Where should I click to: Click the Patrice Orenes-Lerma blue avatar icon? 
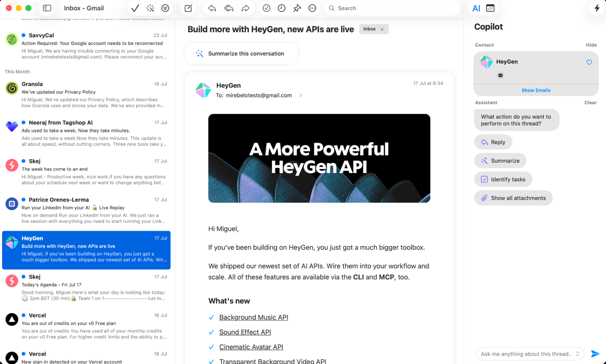click(12, 204)
